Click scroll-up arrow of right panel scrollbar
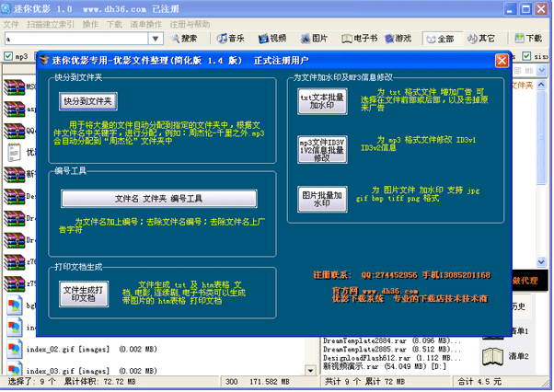The image size is (554, 392). tap(541, 85)
